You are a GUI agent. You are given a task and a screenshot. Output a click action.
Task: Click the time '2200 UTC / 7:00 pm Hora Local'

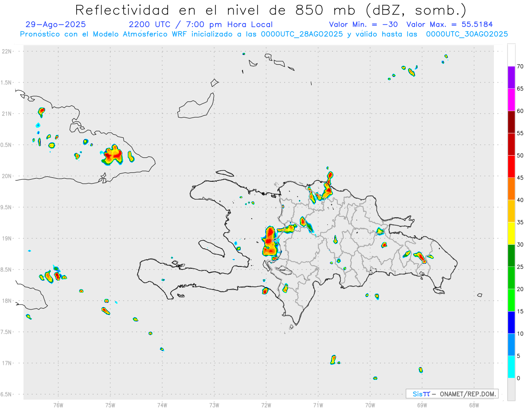(x=200, y=24)
